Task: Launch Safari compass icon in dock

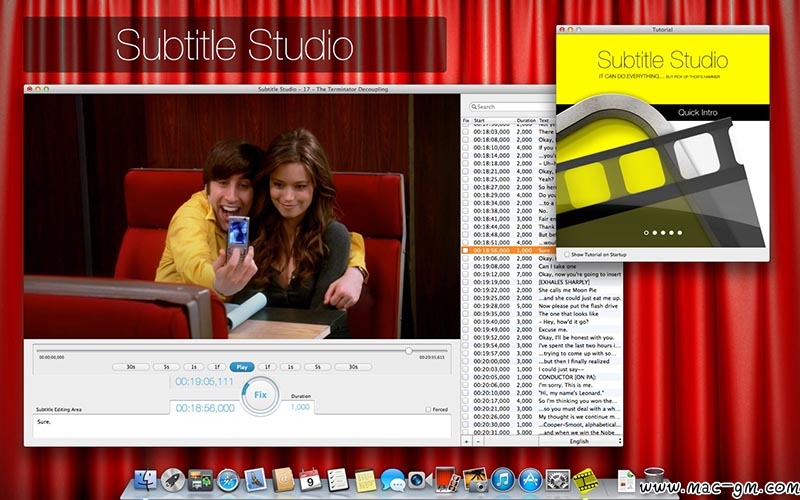Action: tap(228, 480)
